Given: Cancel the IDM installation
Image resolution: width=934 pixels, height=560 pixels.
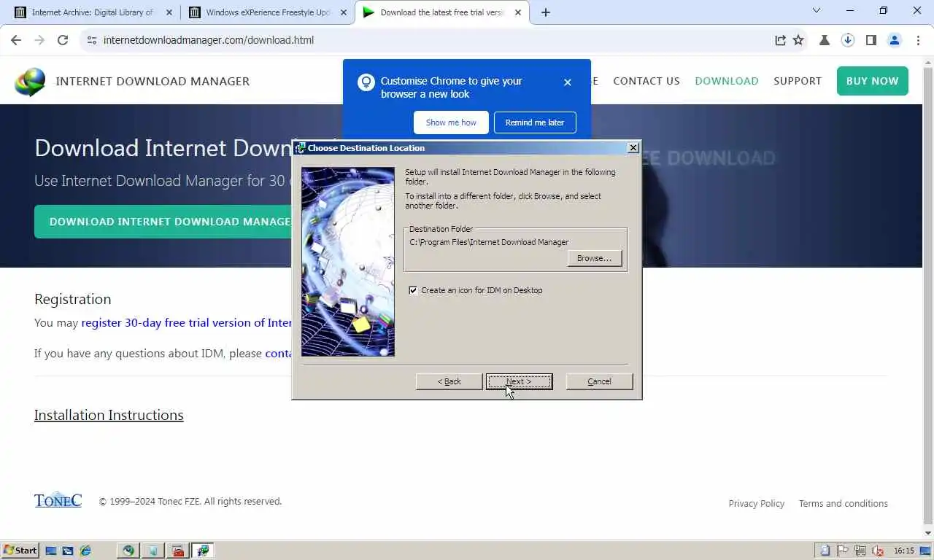Looking at the screenshot, I should 599,381.
